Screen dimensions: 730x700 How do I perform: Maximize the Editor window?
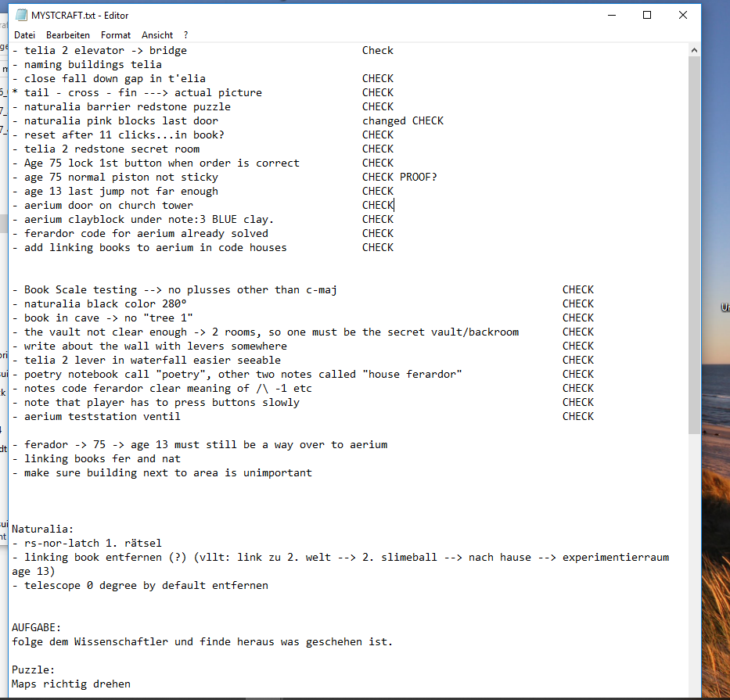coord(647,15)
